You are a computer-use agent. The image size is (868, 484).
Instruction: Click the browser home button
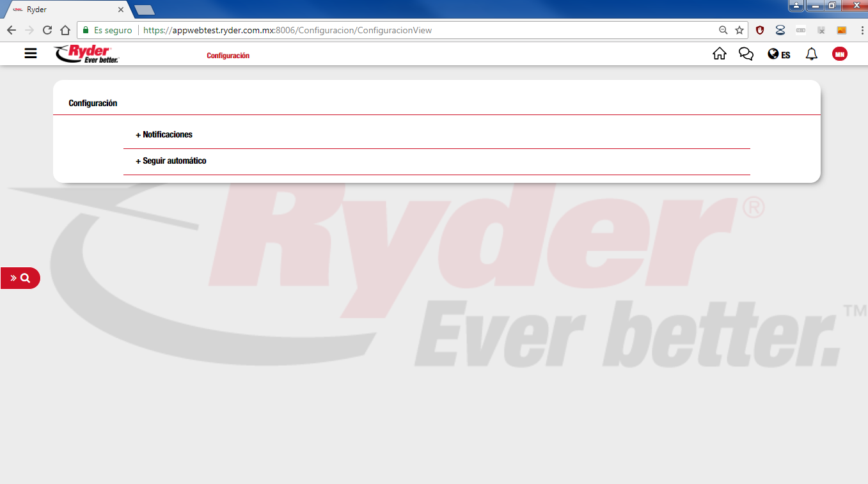(x=65, y=30)
